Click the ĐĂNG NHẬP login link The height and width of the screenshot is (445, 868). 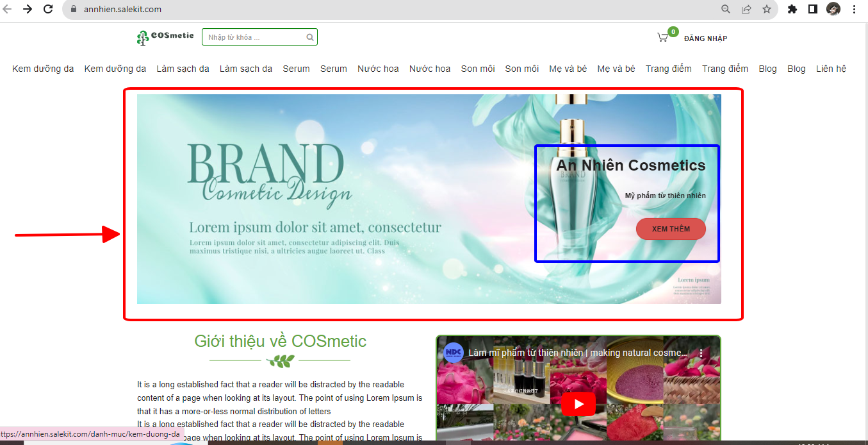pyautogui.click(x=705, y=38)
